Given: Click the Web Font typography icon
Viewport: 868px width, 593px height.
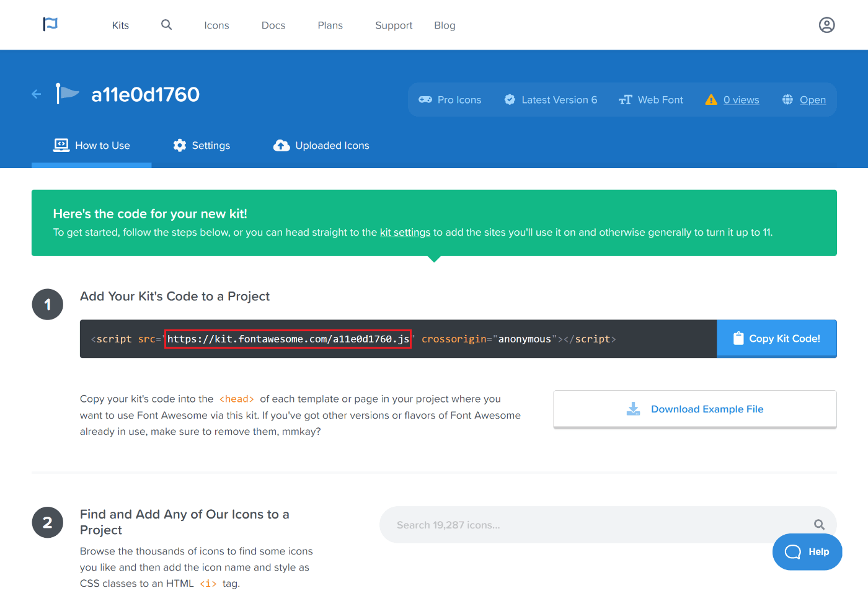Looking at the screenshot, I should point(625,100).
